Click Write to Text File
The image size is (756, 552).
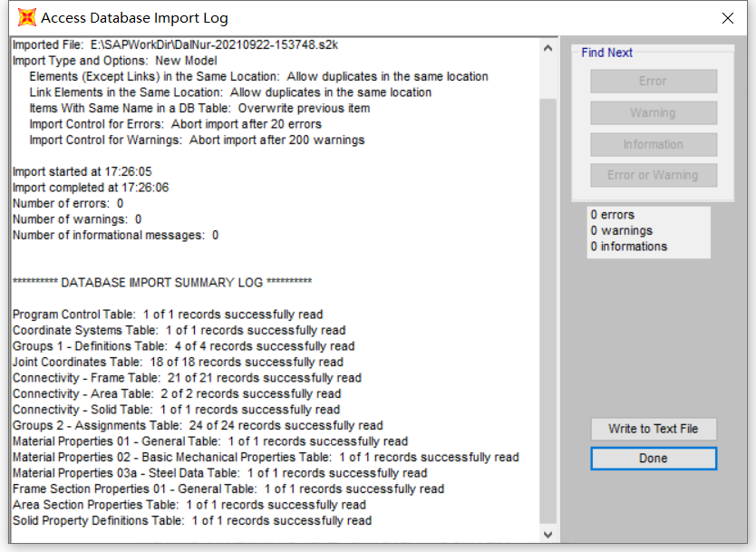coord(653,429)
